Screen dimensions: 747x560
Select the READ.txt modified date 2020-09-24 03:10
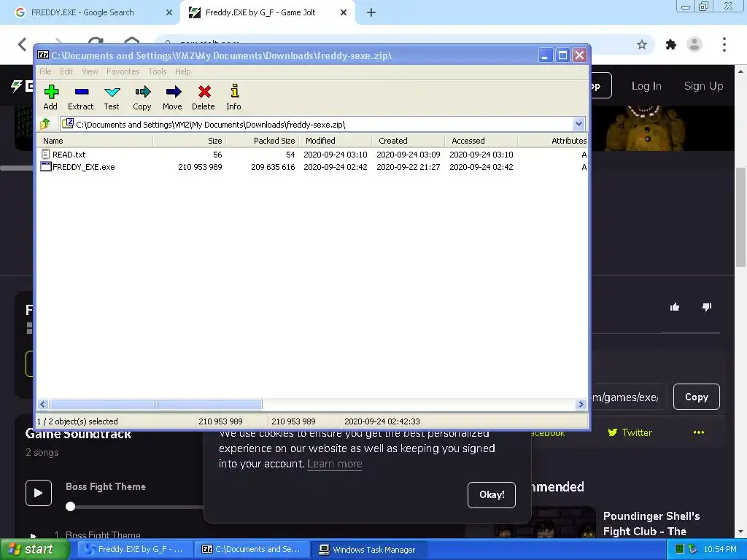(x=336, y=155)
